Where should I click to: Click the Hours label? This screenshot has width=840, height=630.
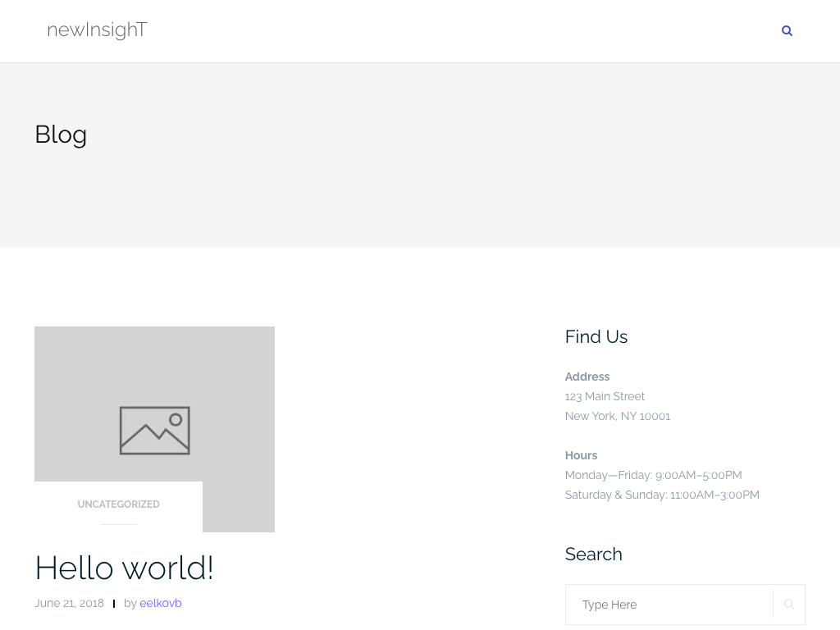point(581,455)
